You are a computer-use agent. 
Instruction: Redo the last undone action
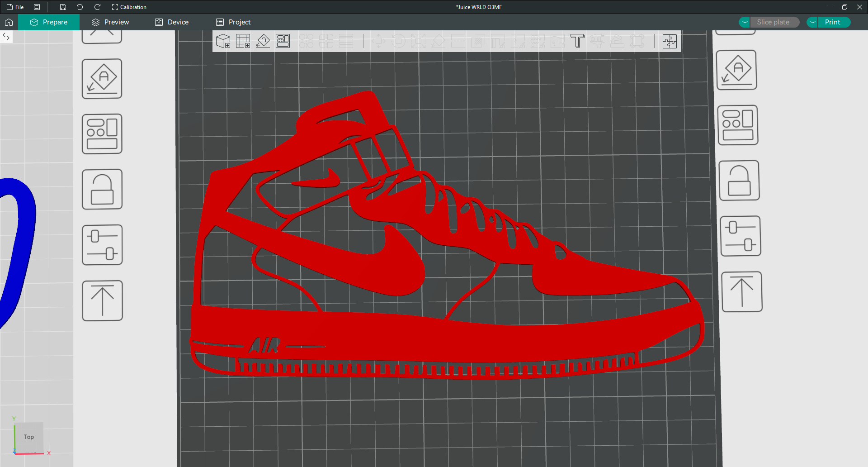click(x=97, y=7)
